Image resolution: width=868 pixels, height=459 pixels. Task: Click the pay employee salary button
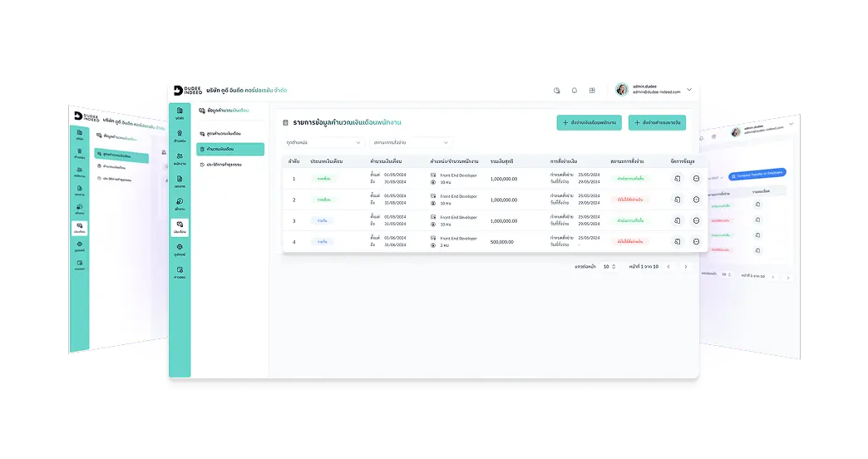(x=589, y=122)
